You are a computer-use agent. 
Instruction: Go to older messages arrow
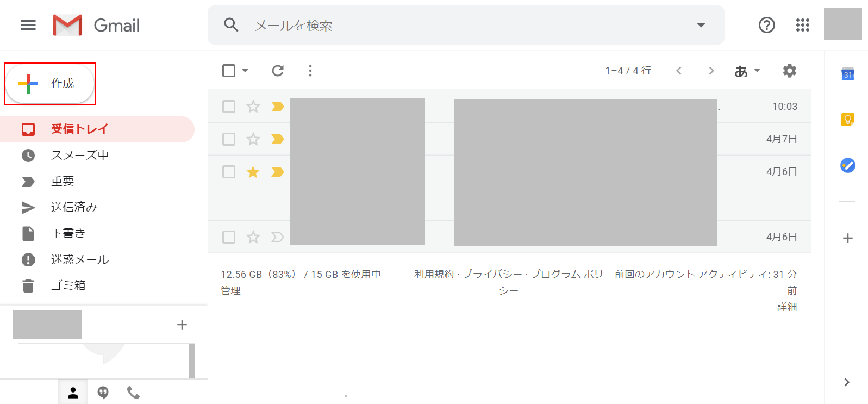(x=711, y=71)
